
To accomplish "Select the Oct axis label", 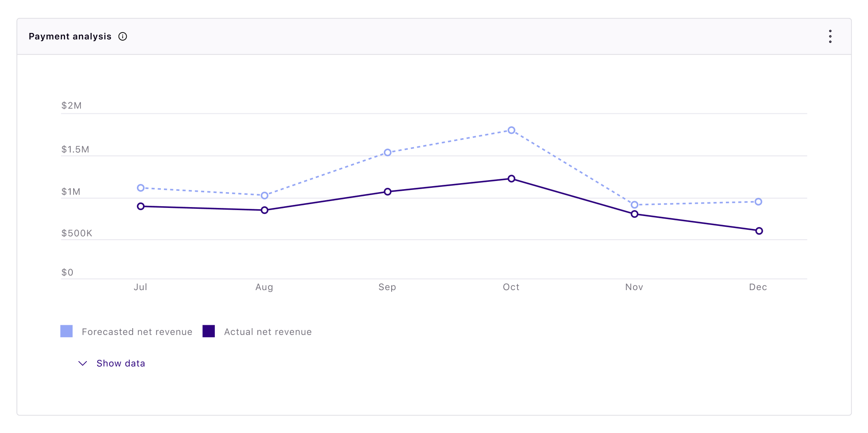I will [511, 287].
